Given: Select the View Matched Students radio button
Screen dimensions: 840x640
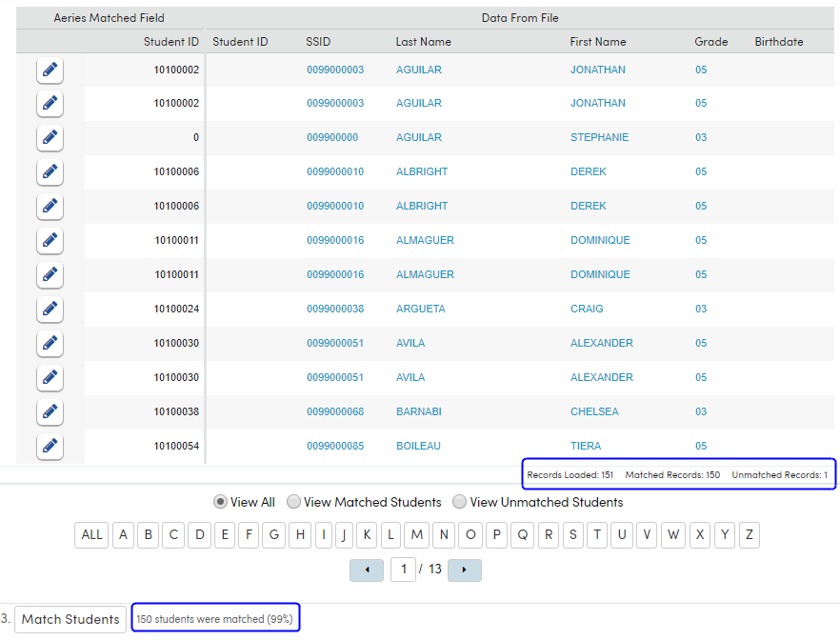Looking at the screenshot, I should (294, 502).
